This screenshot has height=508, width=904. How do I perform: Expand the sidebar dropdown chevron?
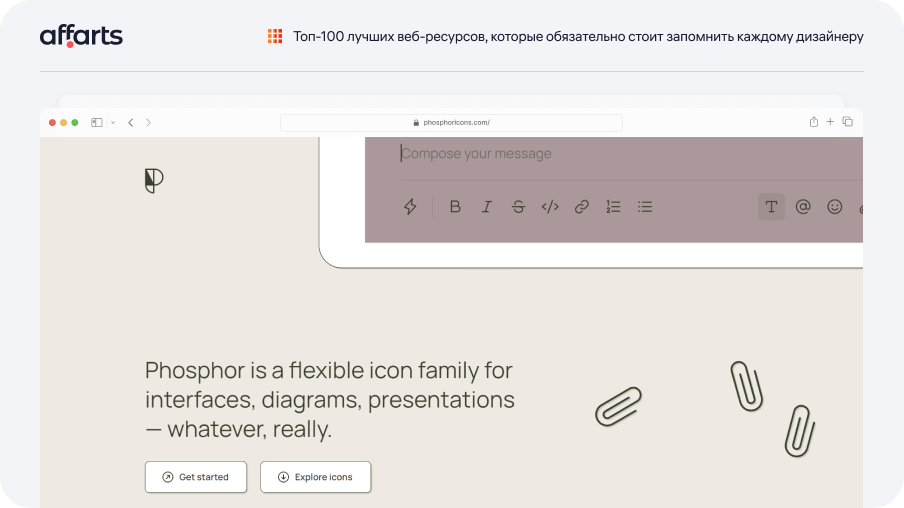pos(113,122)
